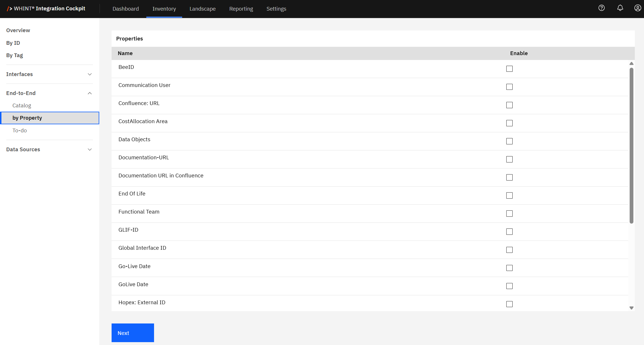Enable the BeeID property checkbox
644x345 pixels.
point(509,69)
